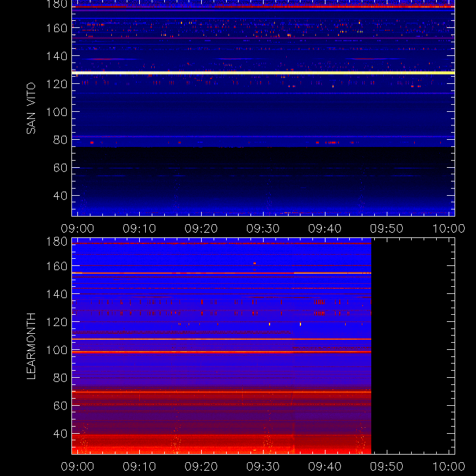Click 09:30 time label below Learmonth plot
Screen dimensions: 476x476
pyautogui.click(x=263, y=466)
